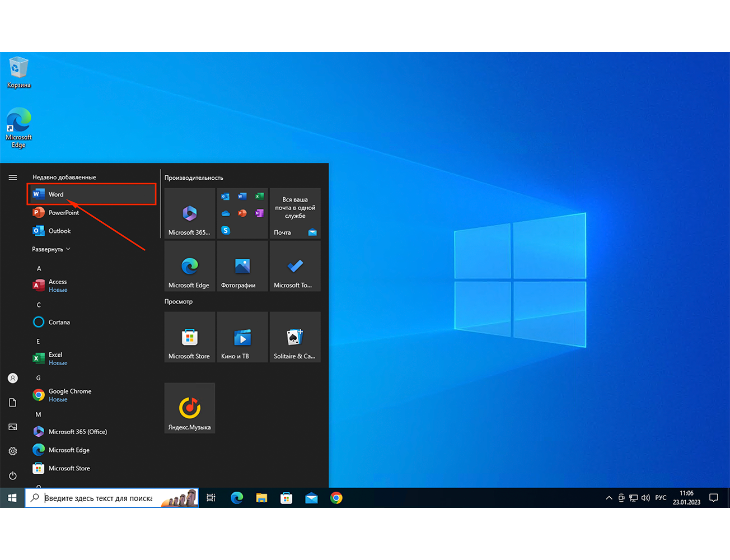Click the letter C section header
The height and width of the screenshot is (560, 730).
point(39,305)
